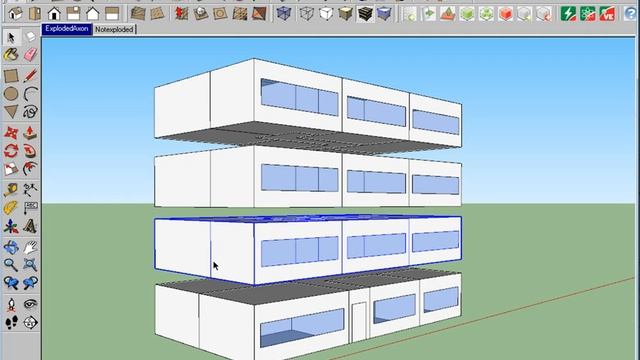This screenshot has height=360, width=640.
Task: Go to Next camera view
Action: click(30, 282)
